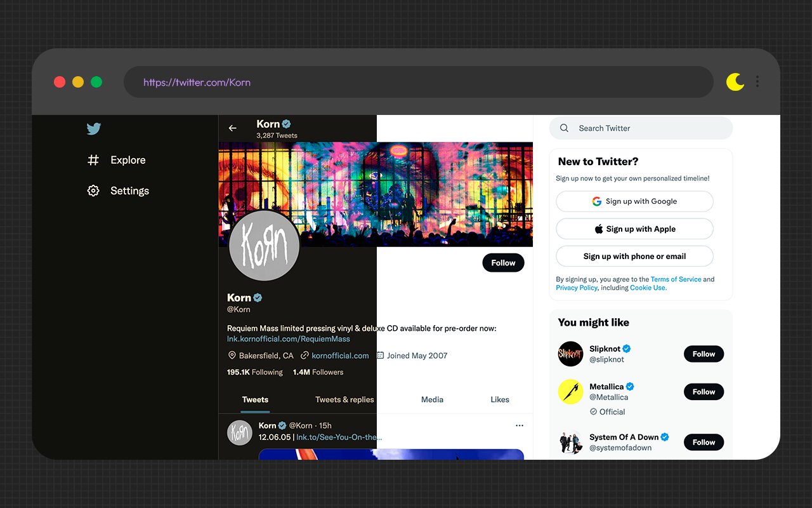Follow Slipknot

[704, 354]
